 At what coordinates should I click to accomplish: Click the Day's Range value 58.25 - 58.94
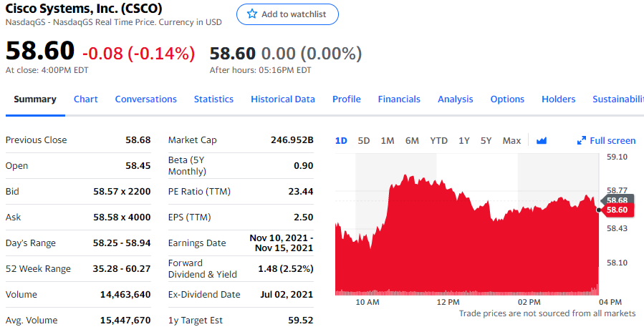click(x=122, y=243)
